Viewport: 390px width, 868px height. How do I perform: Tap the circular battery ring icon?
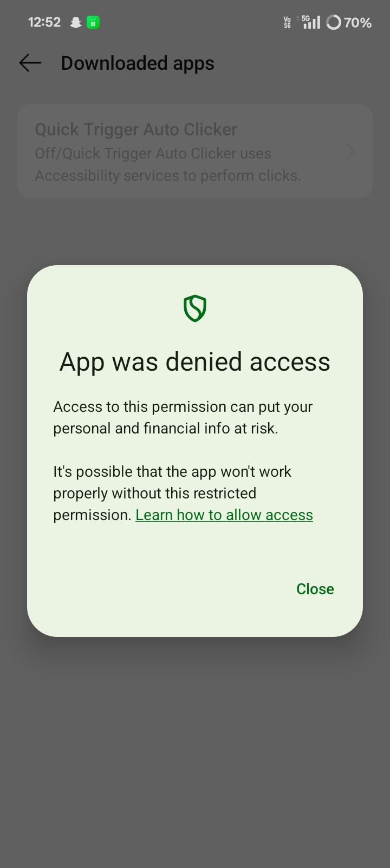(x=334, y=23)
